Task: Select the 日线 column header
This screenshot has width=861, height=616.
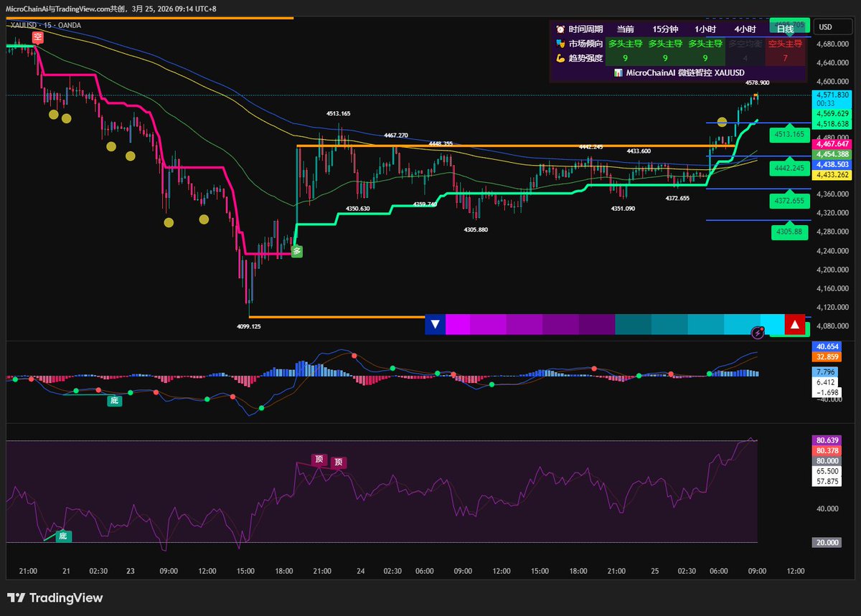Action: tap(786, 29)
